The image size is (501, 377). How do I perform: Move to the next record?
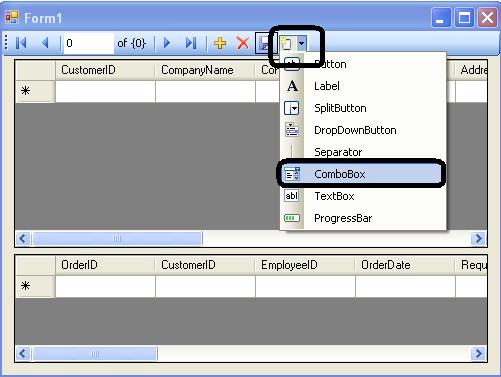pyautogui.click(x=167, y=43)
